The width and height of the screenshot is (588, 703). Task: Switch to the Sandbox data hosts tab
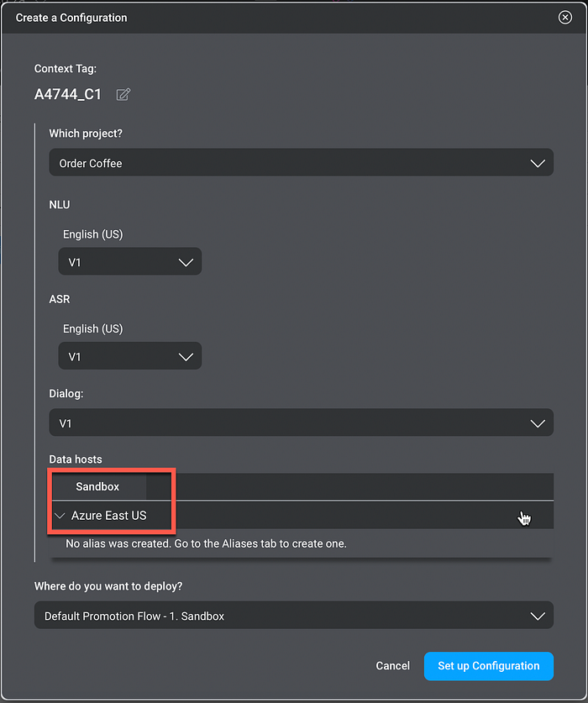tap(97, 486)
